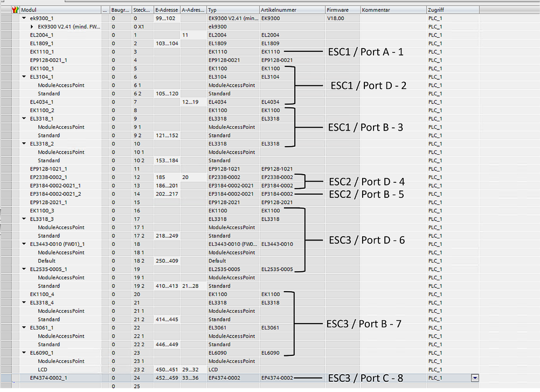This screenshot has width=540, height=392.
Task: Click the module status icon in table header
Action: [15, 10]
